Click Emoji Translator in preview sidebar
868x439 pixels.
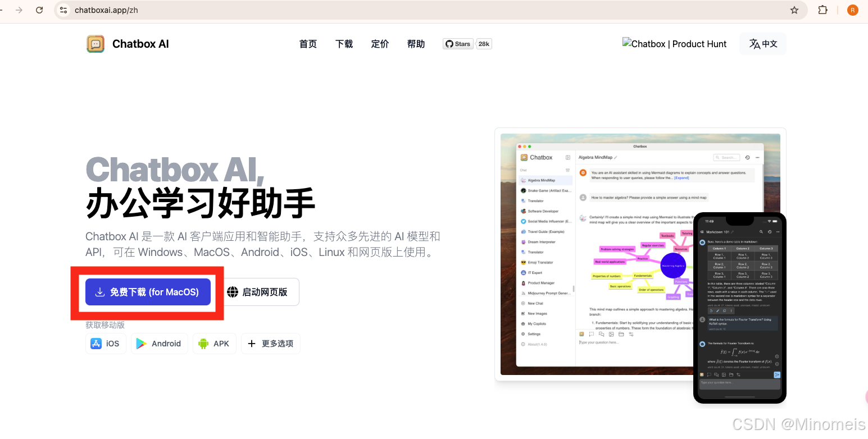coord(546,262)
